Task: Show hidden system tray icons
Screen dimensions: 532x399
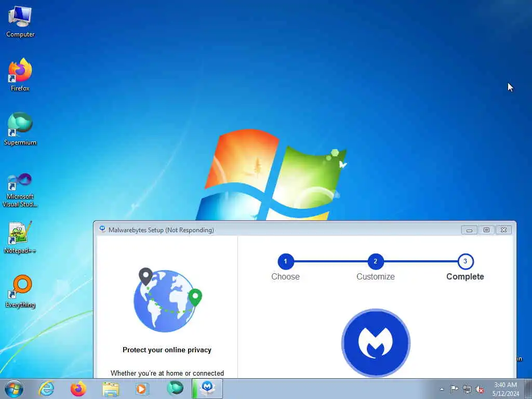Action: pos(442,389)
